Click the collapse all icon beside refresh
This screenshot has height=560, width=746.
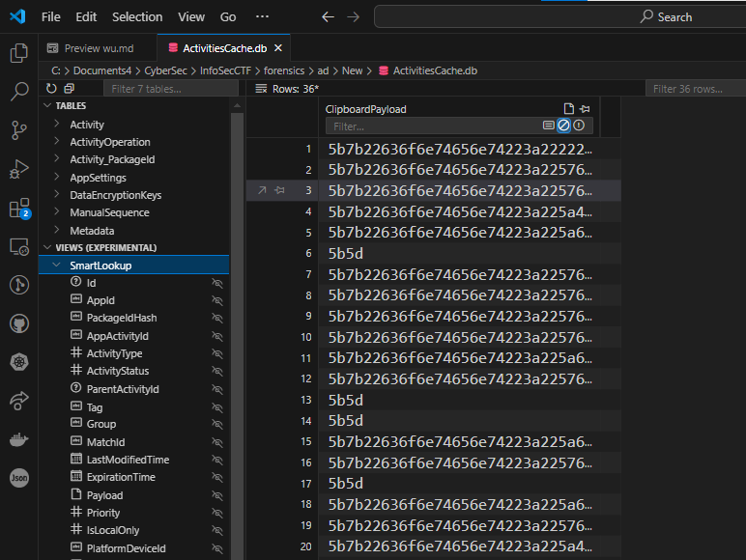[69, 89]
